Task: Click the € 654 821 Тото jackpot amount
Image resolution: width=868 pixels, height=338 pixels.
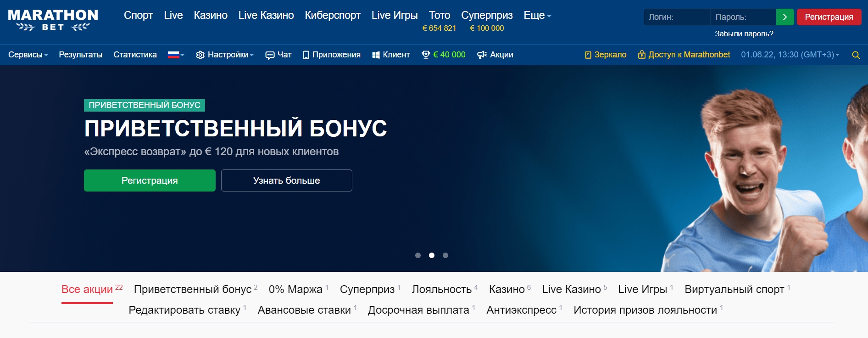Action: pos(439,28)
